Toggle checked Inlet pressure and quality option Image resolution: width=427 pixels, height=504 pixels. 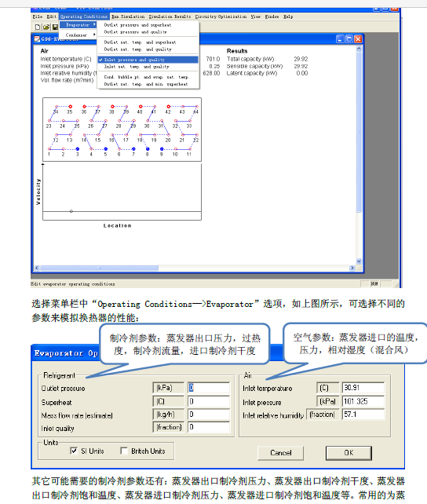point(148,60)
